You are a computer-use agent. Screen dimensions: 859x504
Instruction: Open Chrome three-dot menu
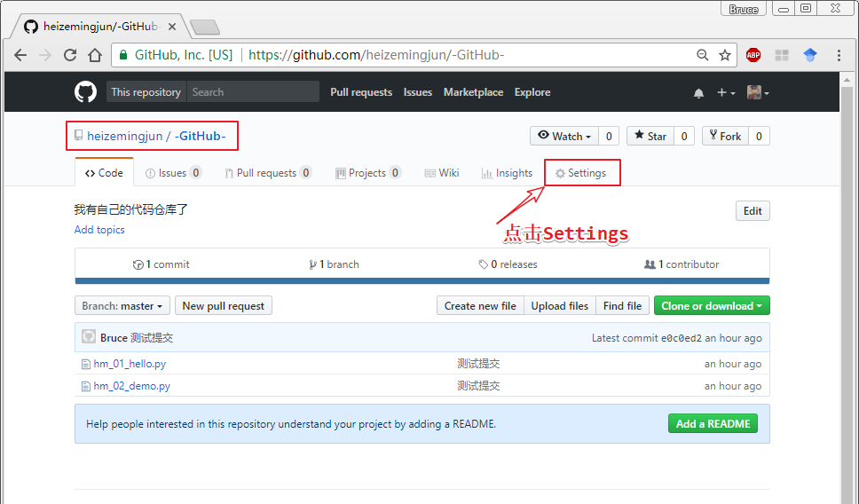point(839,55)
